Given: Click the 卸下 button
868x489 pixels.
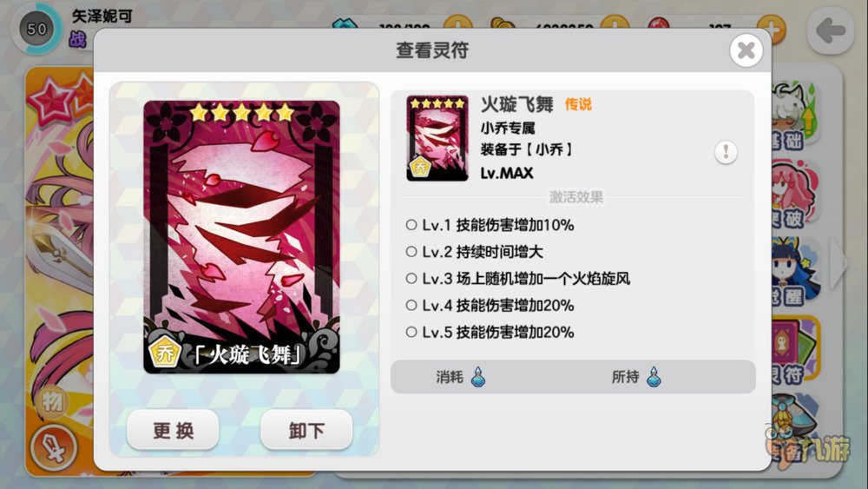Looking at the screenshot, I should pyautogui.click(x=306, y=430).
